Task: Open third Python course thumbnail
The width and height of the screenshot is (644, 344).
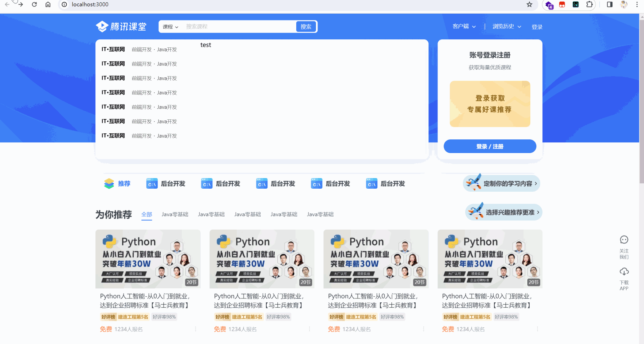Action: pos(376,259)
